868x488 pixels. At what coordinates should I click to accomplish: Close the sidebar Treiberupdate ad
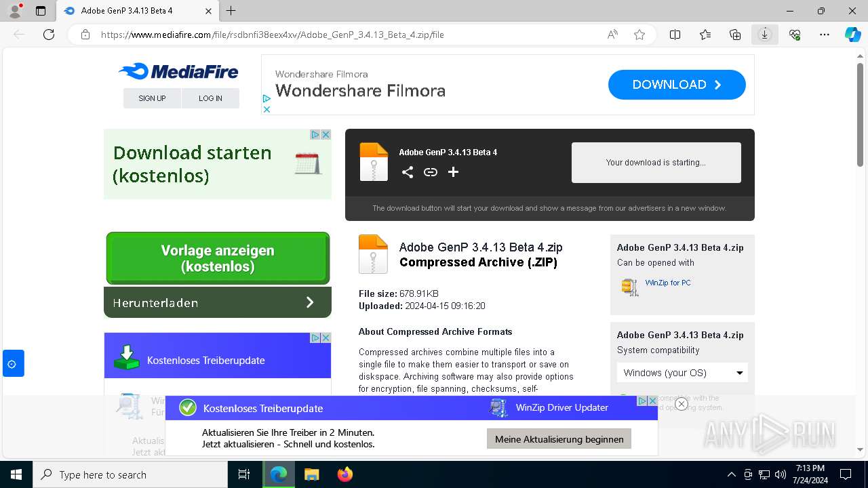coord(325,338)
